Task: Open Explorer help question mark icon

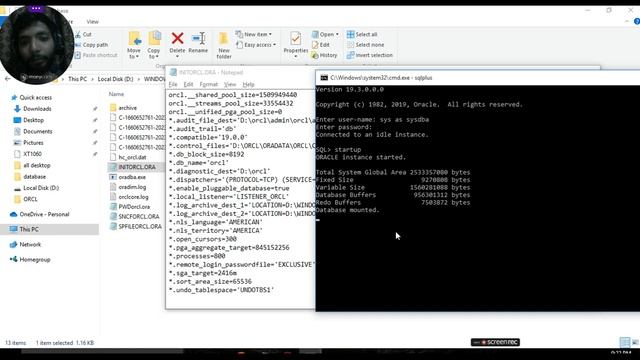Action: [x=637, y=21]
